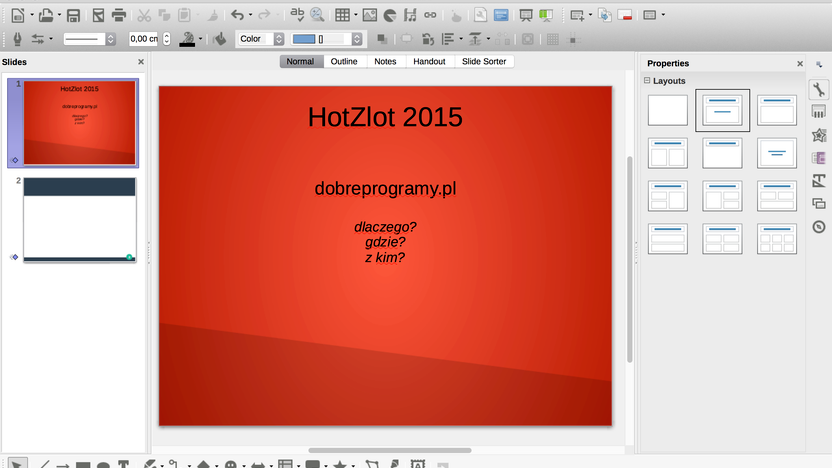The height and width of the screenshot is (468, 832).
Task: Undo the last action
Action: click(x=237, y=15)
